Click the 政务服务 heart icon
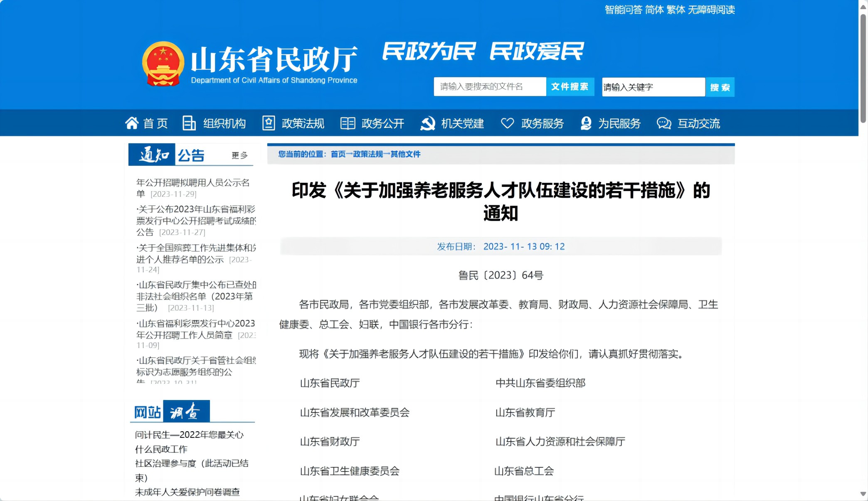Viewport: 868px width, 501px height. pyautogui.click(x=507, y=123)
